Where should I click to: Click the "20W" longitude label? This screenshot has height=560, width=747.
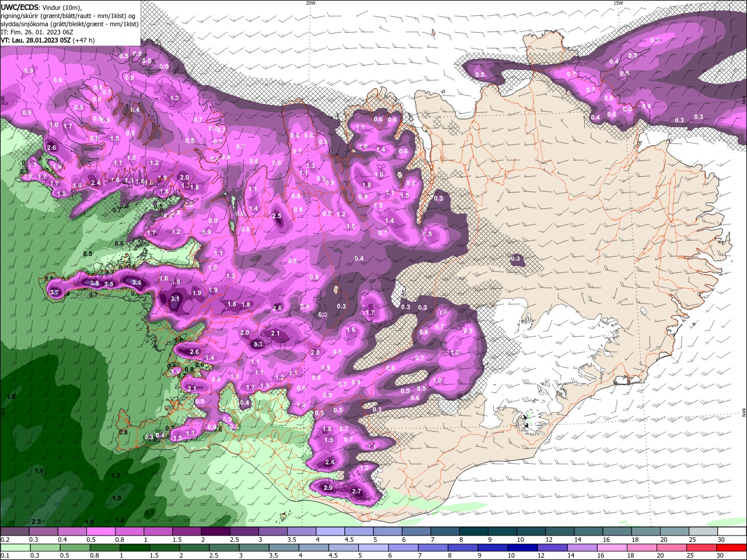coord(310,3)
